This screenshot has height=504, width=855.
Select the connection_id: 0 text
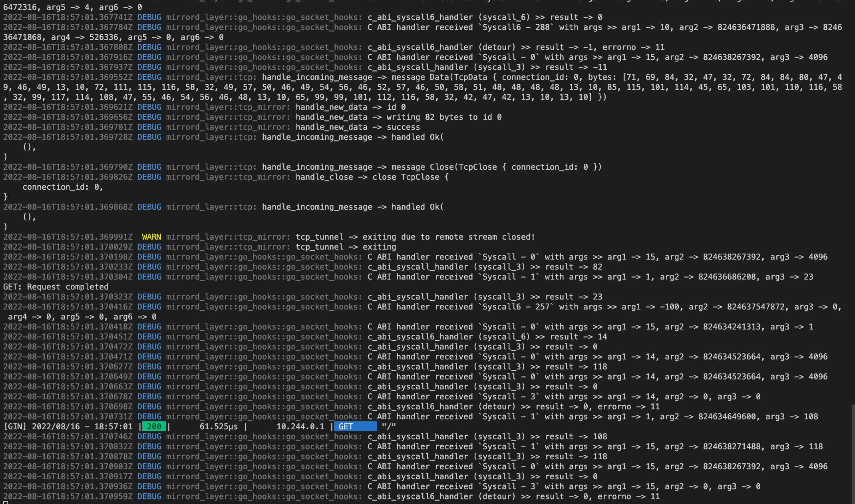(x=63, y=187)
